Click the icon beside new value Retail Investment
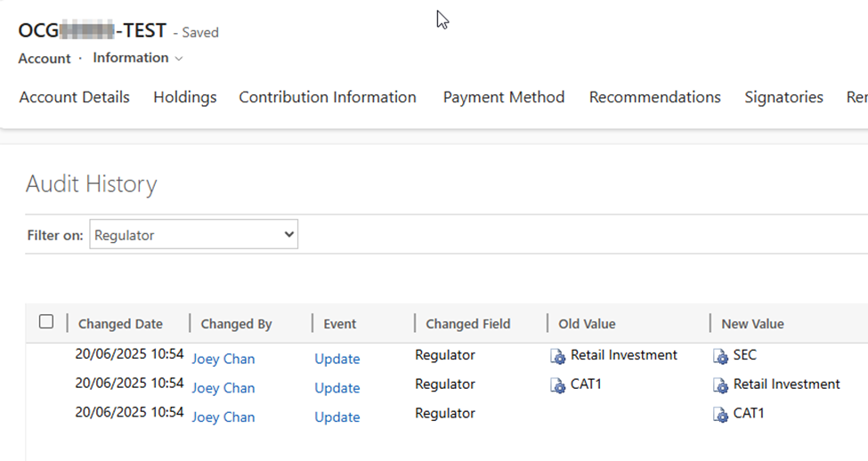868x461 pixels. point(721,386)
